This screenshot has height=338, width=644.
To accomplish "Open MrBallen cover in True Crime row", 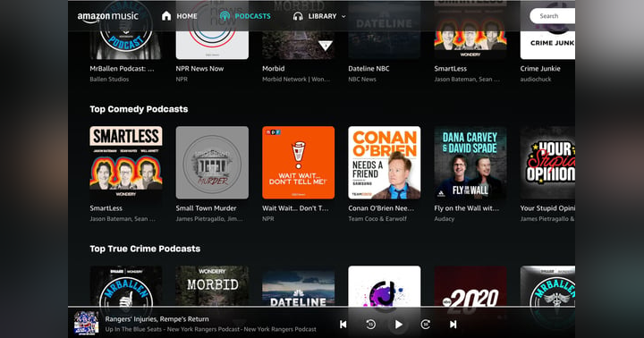I will point(126,286).
